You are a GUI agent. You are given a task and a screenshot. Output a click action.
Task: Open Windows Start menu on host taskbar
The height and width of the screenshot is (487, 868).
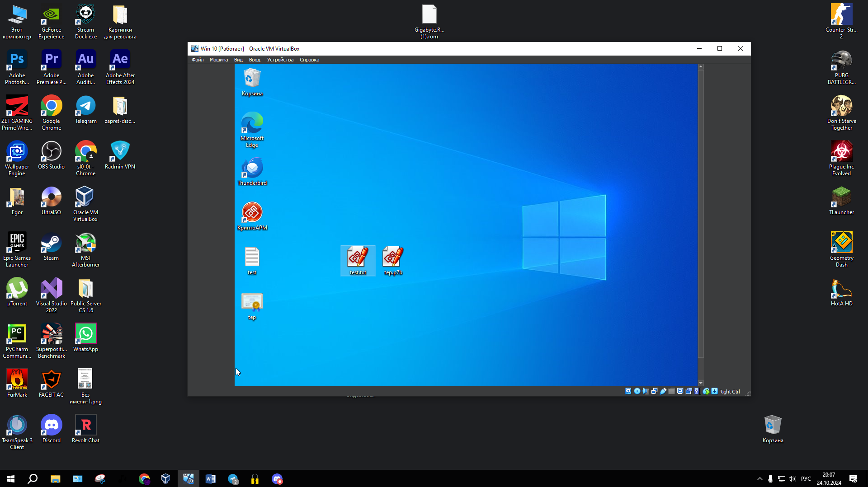coord(11,479)
